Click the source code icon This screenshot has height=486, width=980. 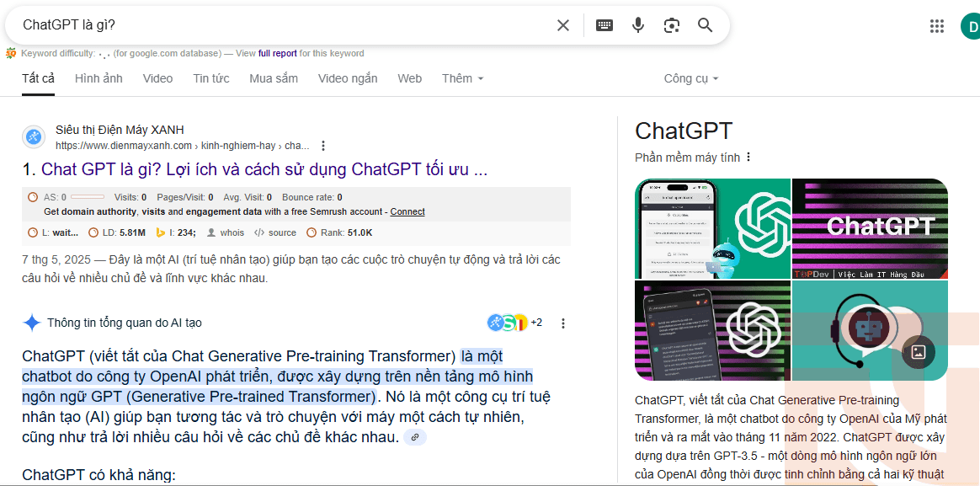(x=258, y=232)
